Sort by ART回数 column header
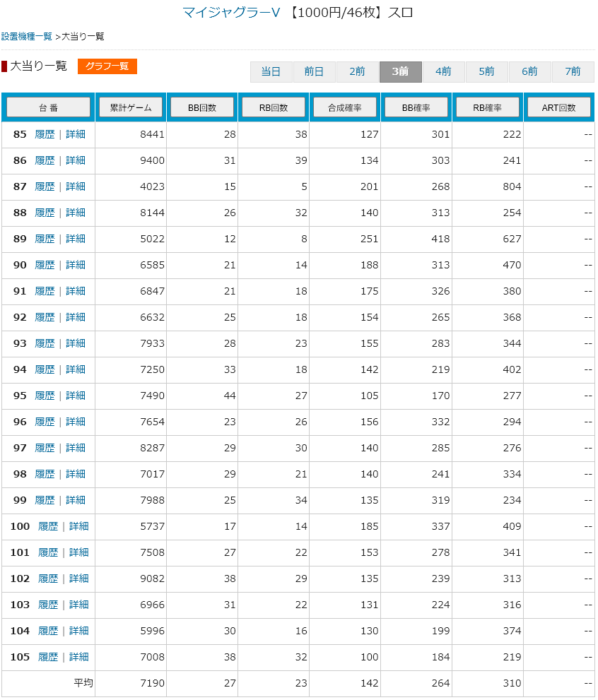 pyautogui.click(x=559, y=107)
